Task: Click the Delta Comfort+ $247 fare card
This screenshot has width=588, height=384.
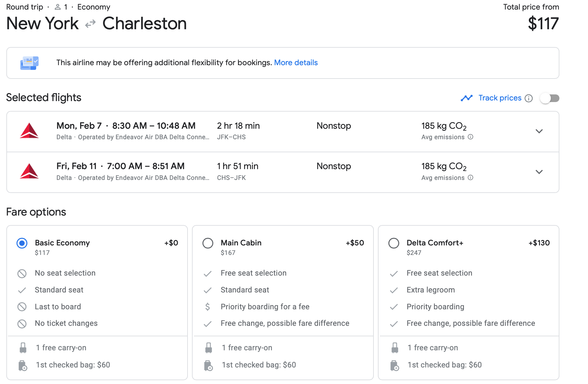Action: (x=468, y=302)
